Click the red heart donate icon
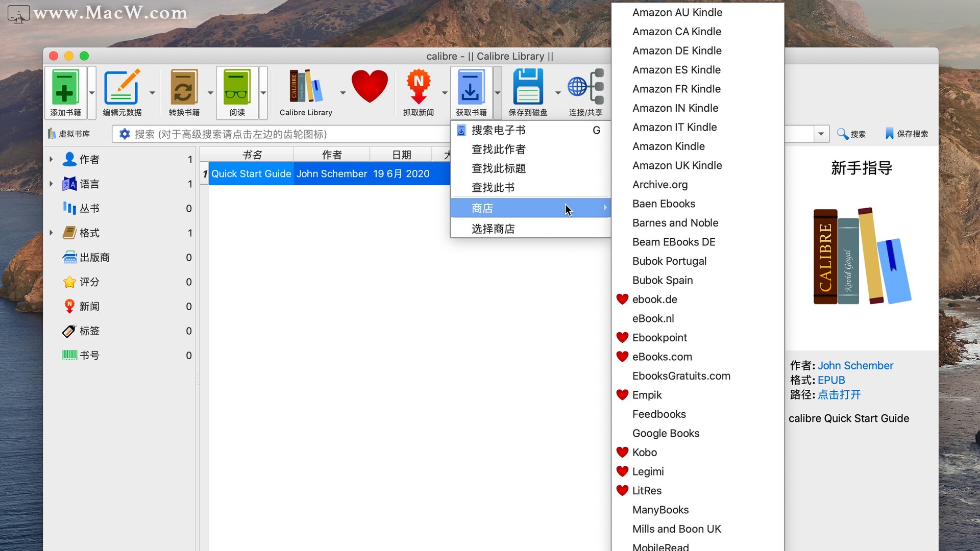 (x=370, y=87)
